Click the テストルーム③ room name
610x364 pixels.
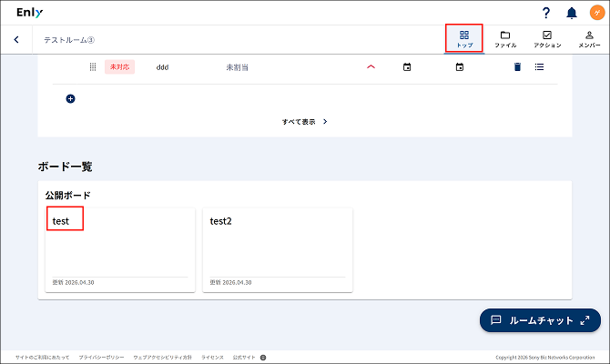tap(69, 40)
